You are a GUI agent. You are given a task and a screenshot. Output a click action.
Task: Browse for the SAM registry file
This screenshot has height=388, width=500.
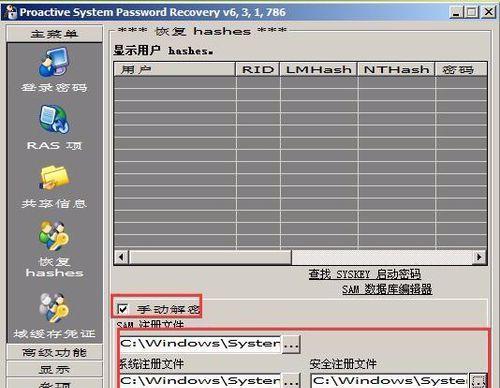point(291,344)
